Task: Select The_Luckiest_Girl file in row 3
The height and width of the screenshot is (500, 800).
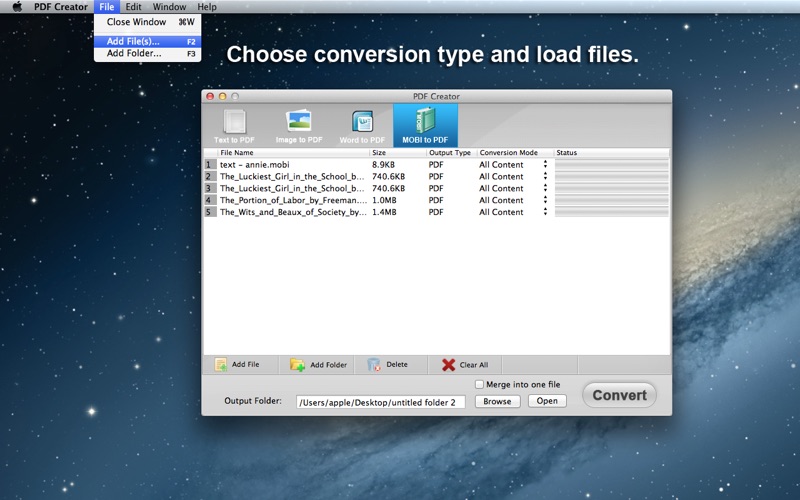Action: pos(292,188)
